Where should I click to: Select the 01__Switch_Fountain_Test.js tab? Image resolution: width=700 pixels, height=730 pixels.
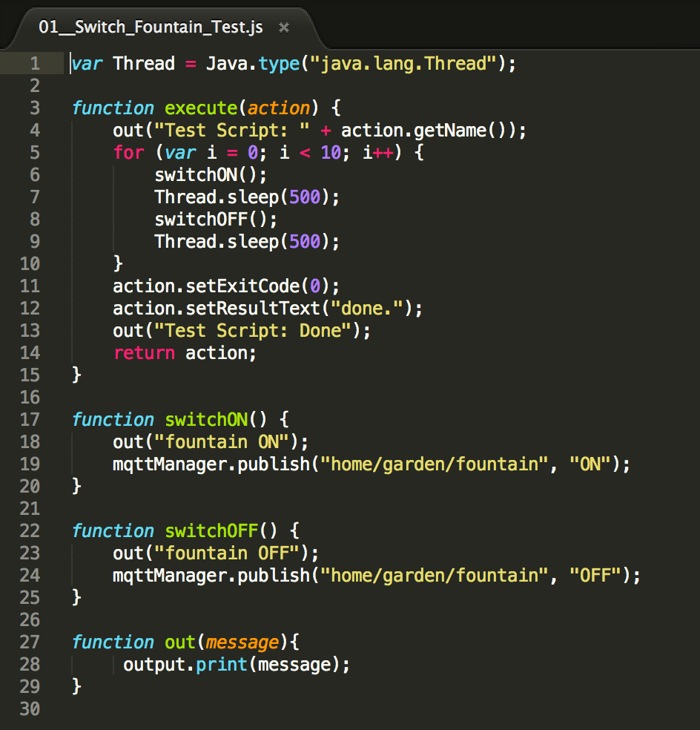pos(150,27)
